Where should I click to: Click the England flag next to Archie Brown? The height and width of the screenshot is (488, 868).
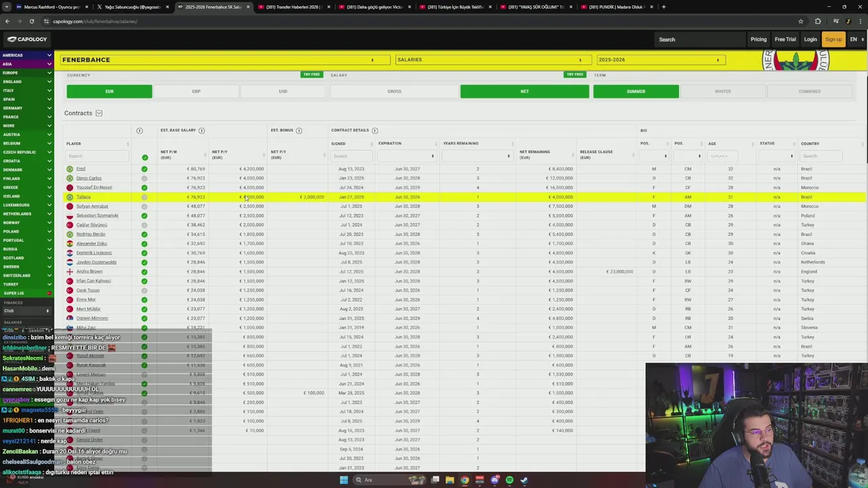click(70, 271)
